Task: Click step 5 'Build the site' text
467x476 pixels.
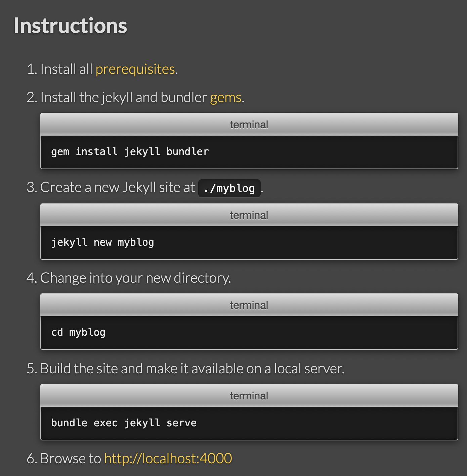Action: tap(192, 369)
